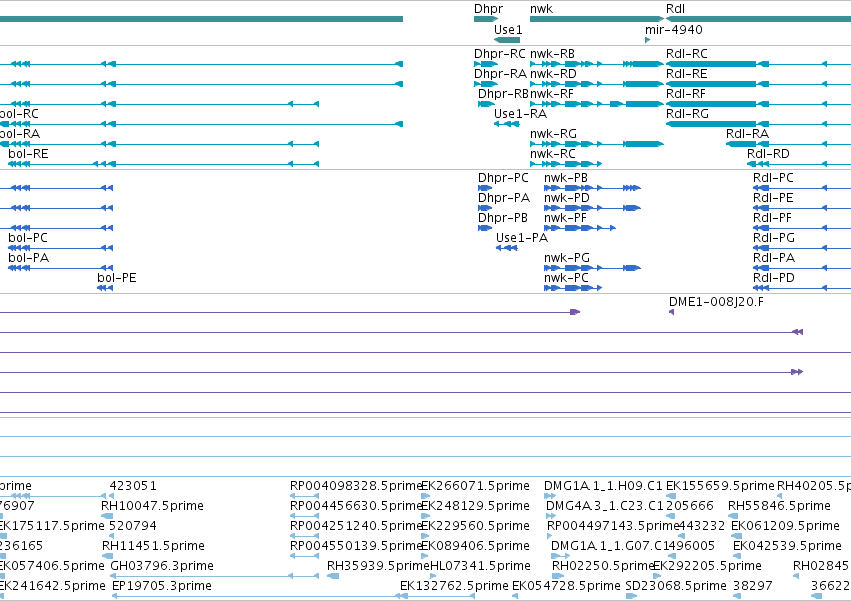
Task: Open the DME1-008J20.F feature
Action: click(671, 312)
